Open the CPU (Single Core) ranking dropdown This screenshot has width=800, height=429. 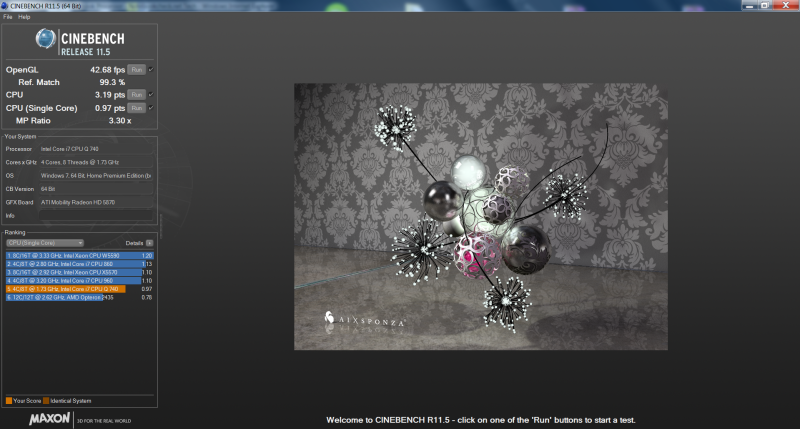click(45, 243)
